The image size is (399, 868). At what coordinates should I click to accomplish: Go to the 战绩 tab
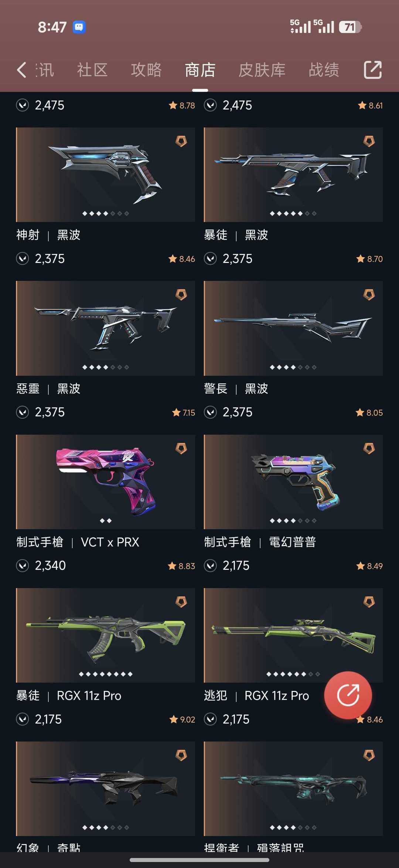pos(324,70)
